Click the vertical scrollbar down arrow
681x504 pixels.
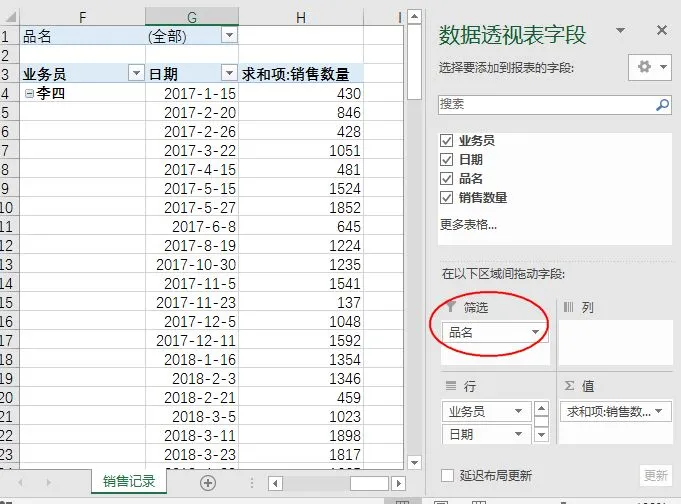414,462
